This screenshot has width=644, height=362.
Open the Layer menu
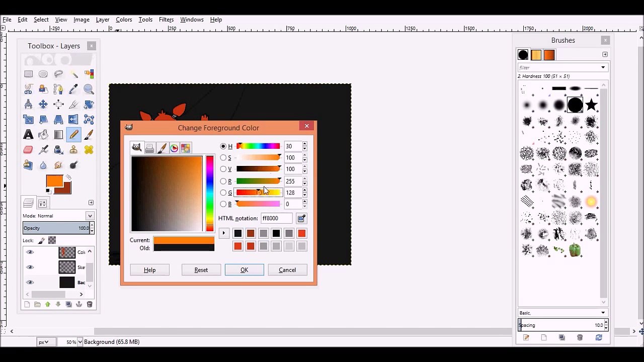tap(103, 20)
